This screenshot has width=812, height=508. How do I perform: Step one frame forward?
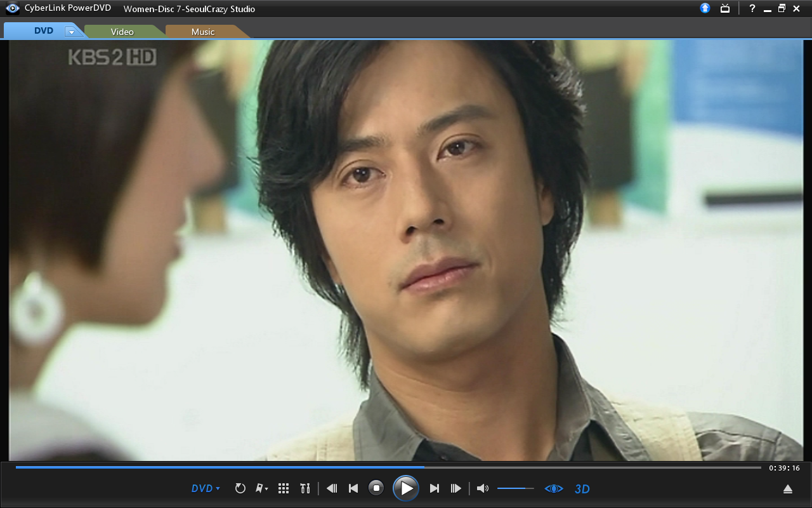455,488
